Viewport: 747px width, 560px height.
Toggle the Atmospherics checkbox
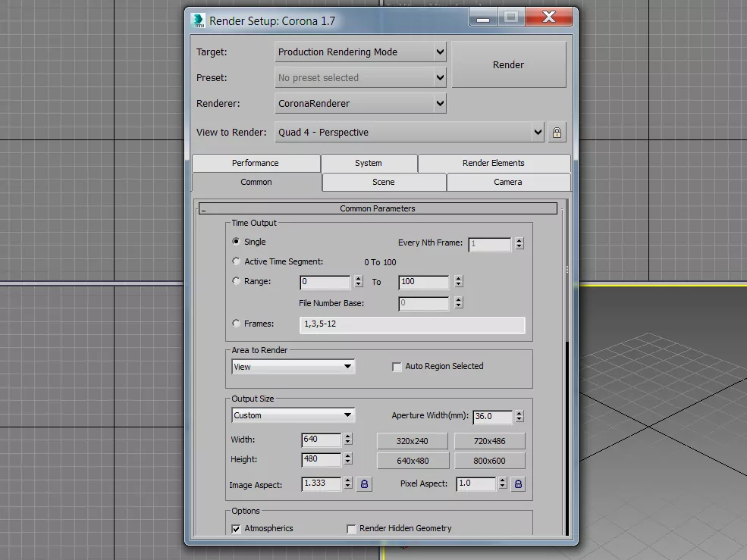pos(236,528)
